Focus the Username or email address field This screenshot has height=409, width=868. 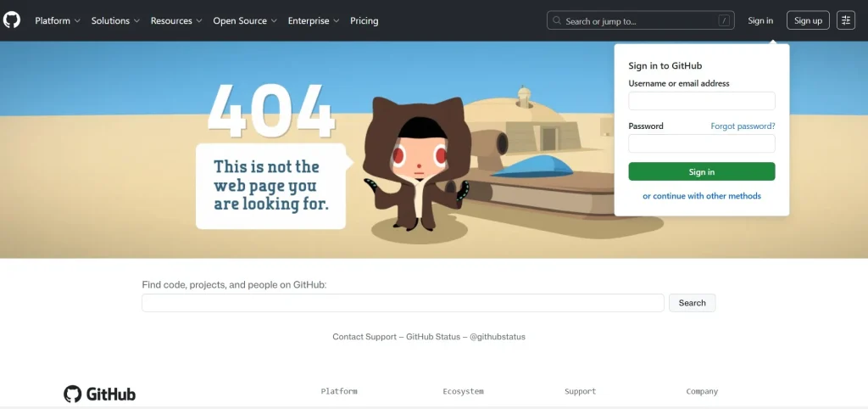tap(702, 101)
